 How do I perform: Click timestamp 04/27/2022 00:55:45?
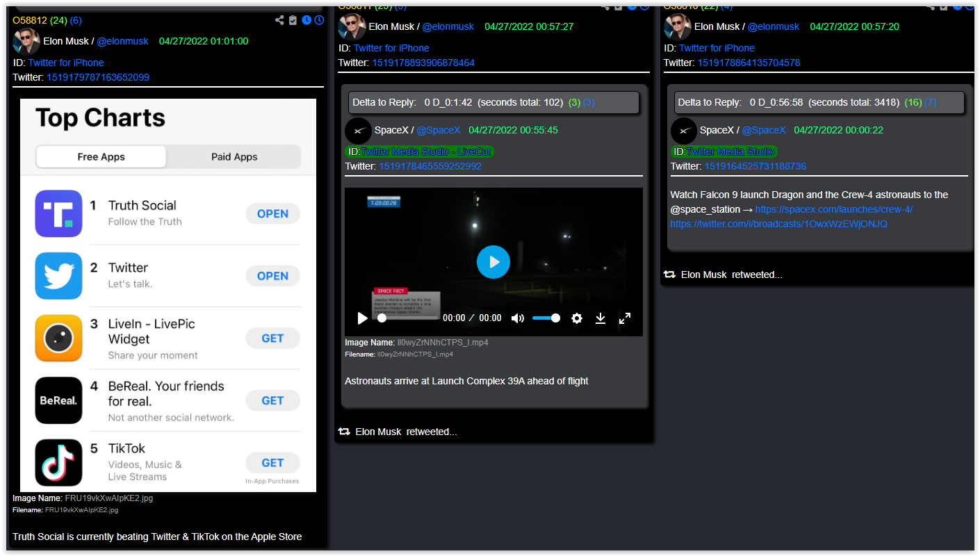pos(513,130)
